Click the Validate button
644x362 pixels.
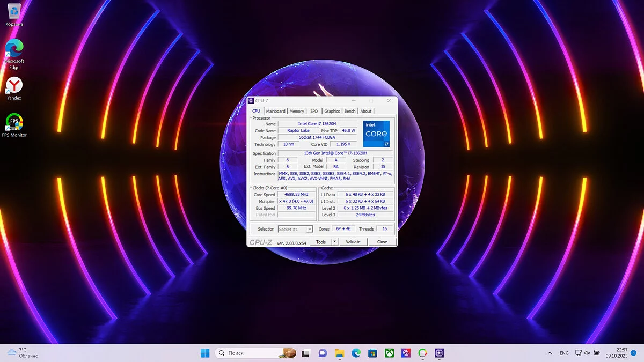click(x=353, y=242)
